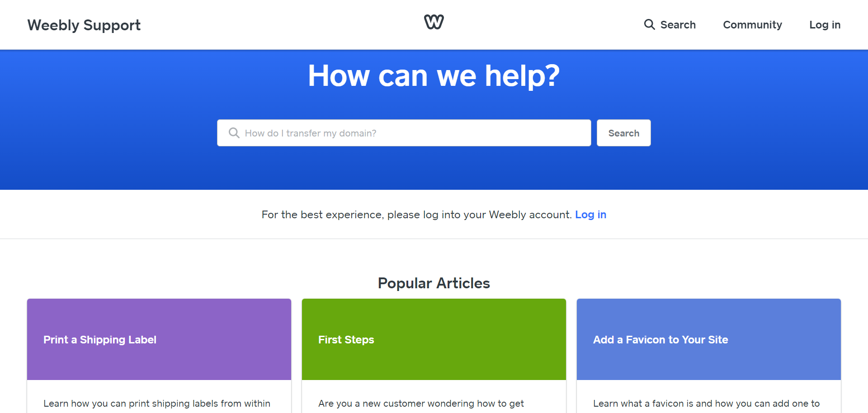
Task: Click the magnifier icon in the header
Action: [x=649, y=24]
